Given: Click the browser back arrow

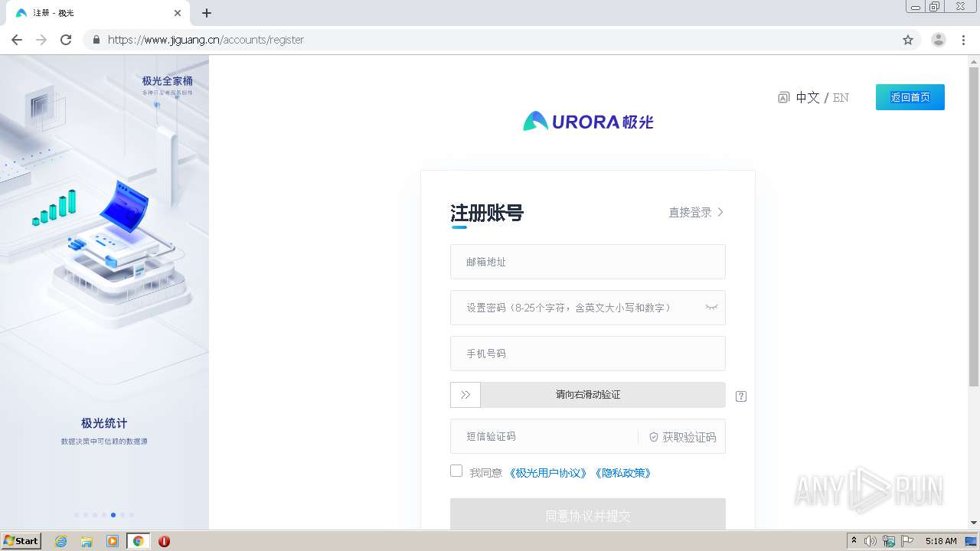Looking at the screenshot, I should (x=17, y=40).
